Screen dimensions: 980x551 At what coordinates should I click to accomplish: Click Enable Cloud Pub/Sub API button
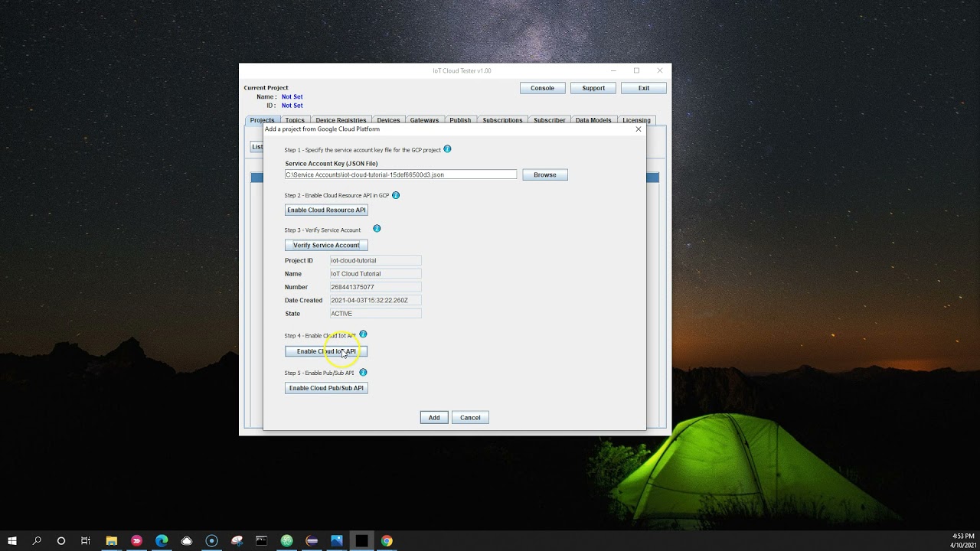[x=326, y=388]
